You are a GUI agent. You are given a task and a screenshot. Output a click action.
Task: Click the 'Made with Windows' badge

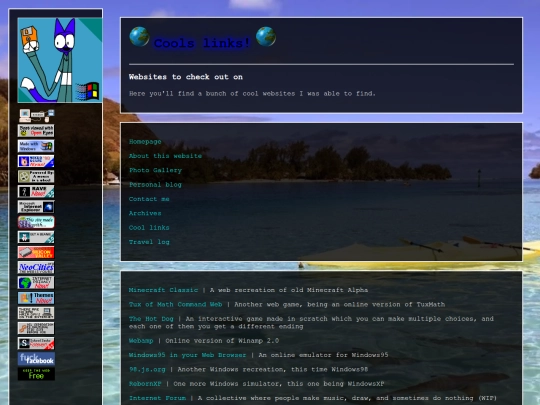[36, 146]
